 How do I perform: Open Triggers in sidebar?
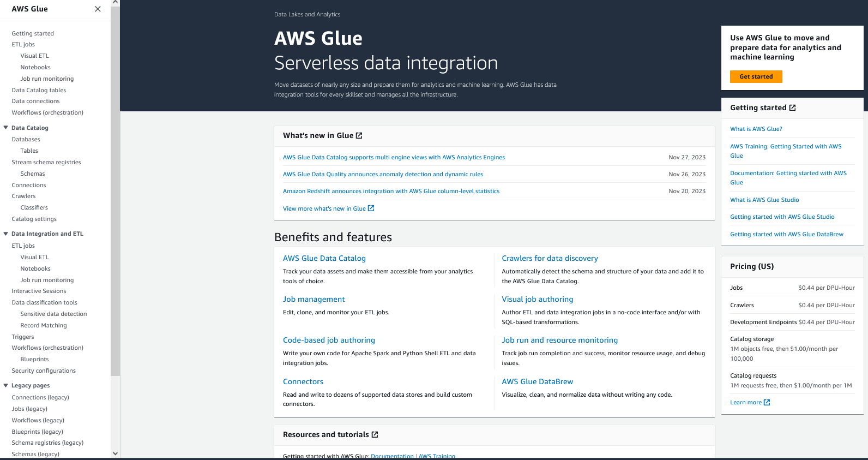pos(22,337)
